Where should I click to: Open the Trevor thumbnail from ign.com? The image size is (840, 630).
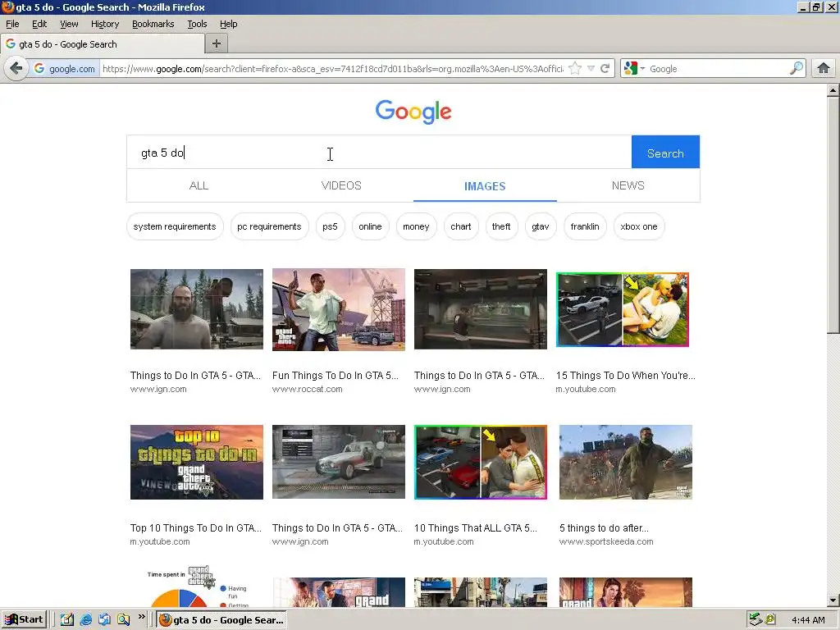click(x=197, y=309)
